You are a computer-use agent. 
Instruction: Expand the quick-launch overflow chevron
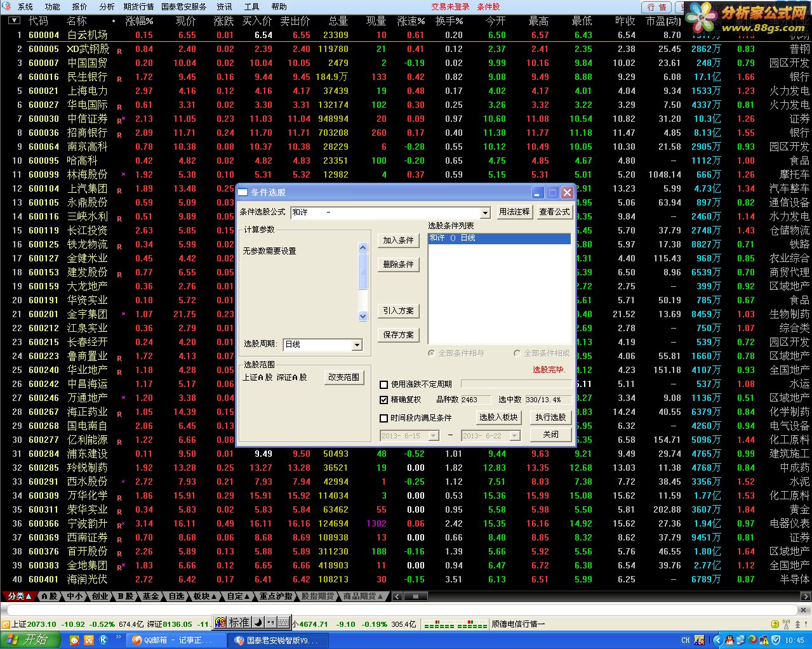[118, 636]
